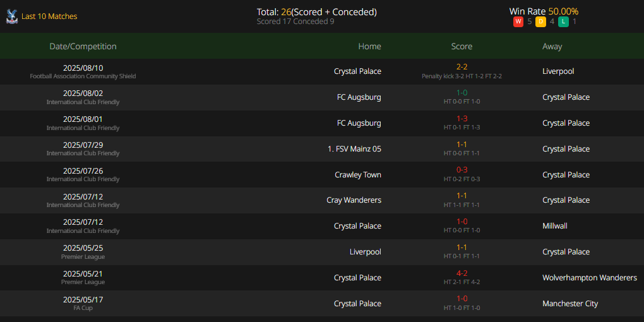Click the yellow D draws badge
Image resolution: width=644 pixels, height=322 pixels.
point(540,21)
